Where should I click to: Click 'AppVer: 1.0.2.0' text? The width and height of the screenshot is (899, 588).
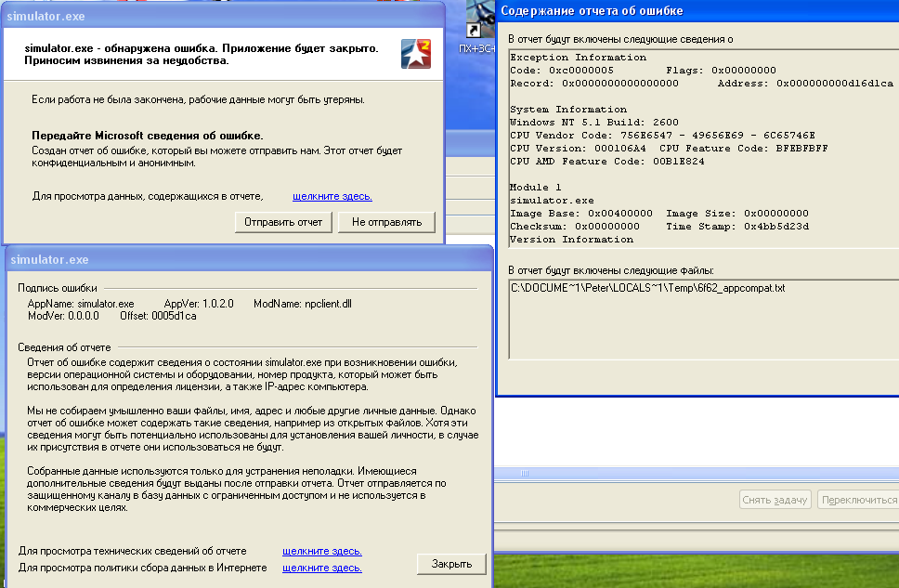click(199, 304)
